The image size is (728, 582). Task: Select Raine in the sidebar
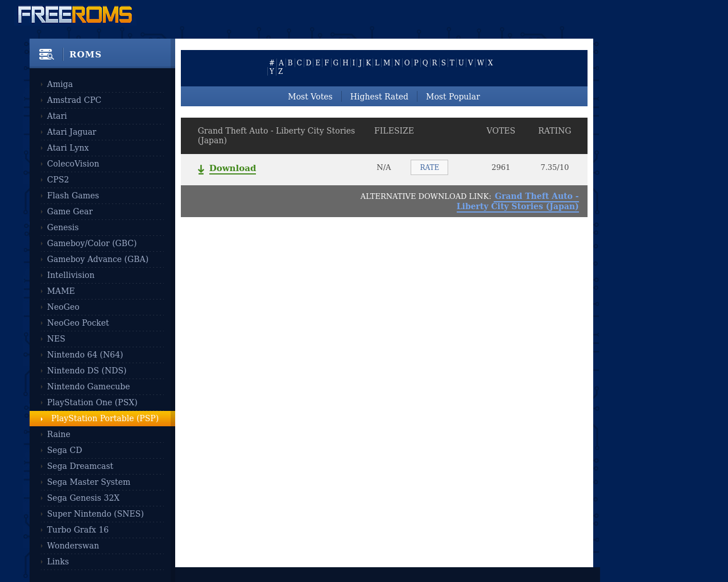pos(59,434)
